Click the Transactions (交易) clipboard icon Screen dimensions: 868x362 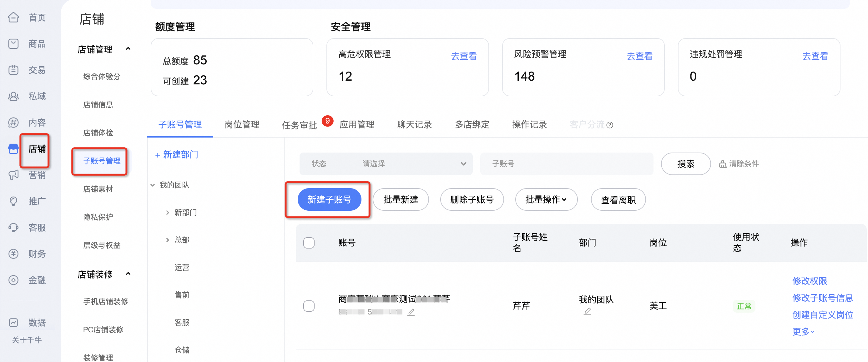click(13, 70)
